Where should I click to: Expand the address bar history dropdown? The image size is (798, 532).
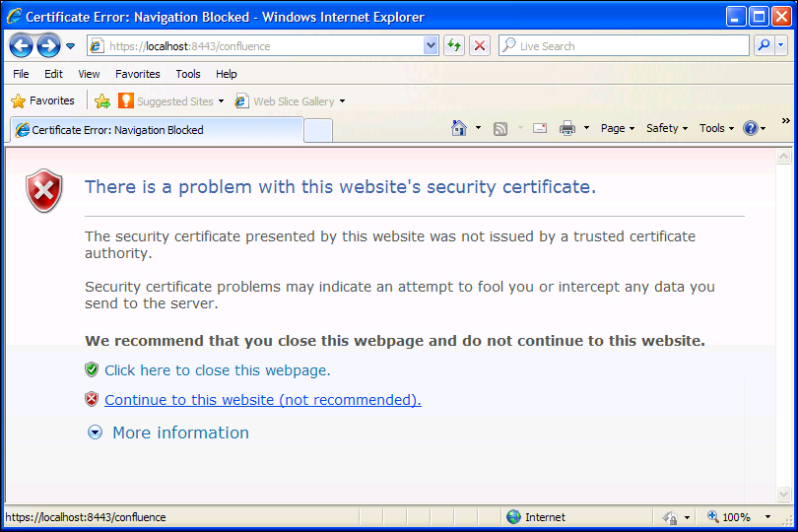point(431,46)
